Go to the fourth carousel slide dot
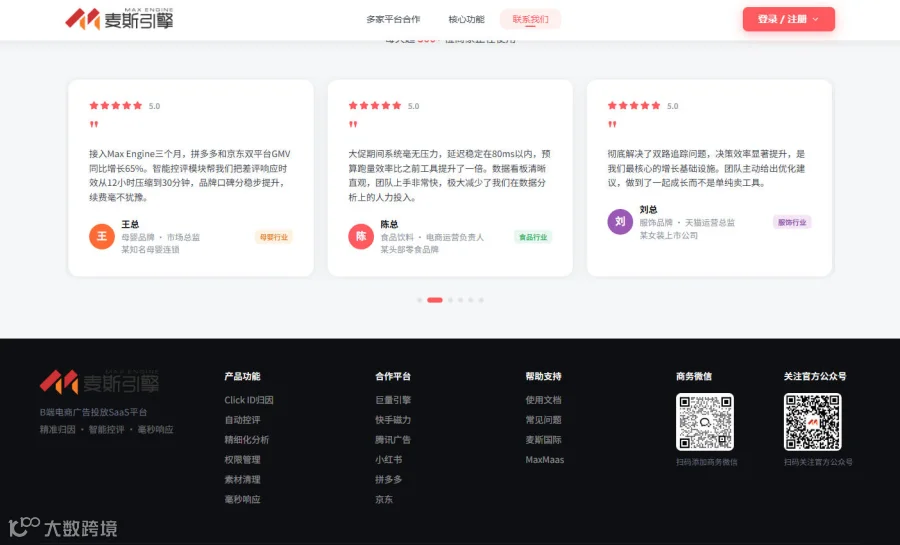The height and width of the screenshot is (545, 900). (460, 300)
